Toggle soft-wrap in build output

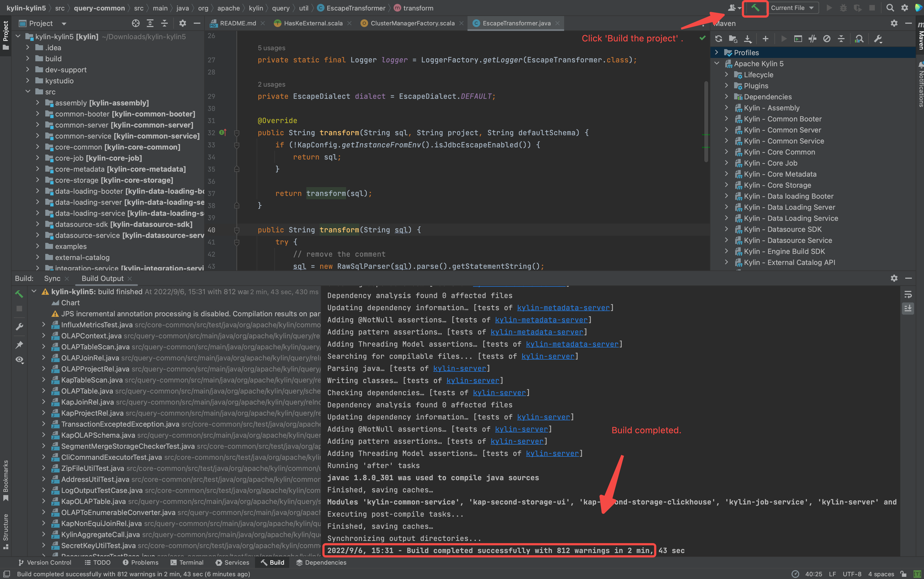click(x=908, y=294)
